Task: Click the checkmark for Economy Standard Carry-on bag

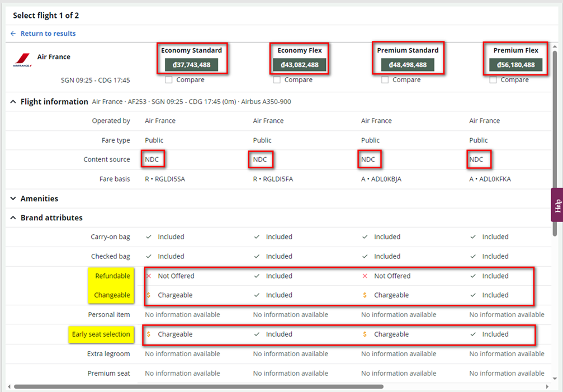Action: pyautogui.click(x=149, y=237)
